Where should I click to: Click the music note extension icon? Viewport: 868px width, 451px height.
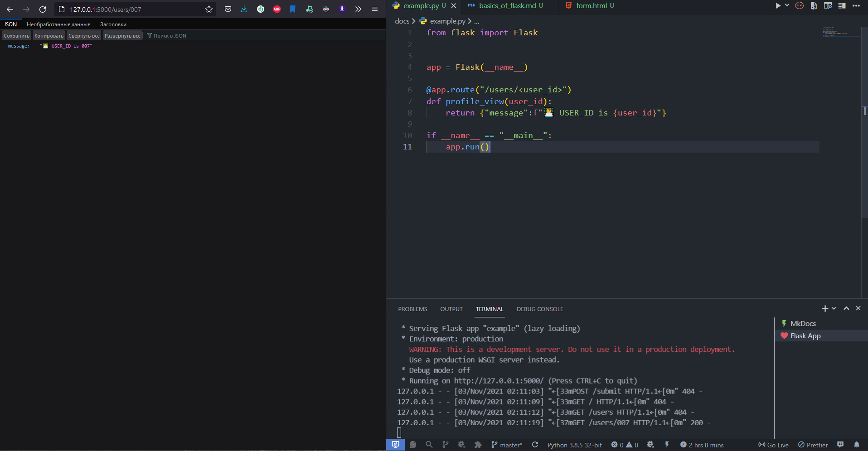click(x=310, y=9)
